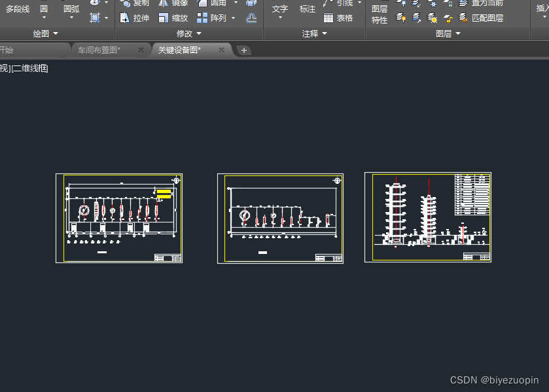Click the right tower elevation drawing

428,217
